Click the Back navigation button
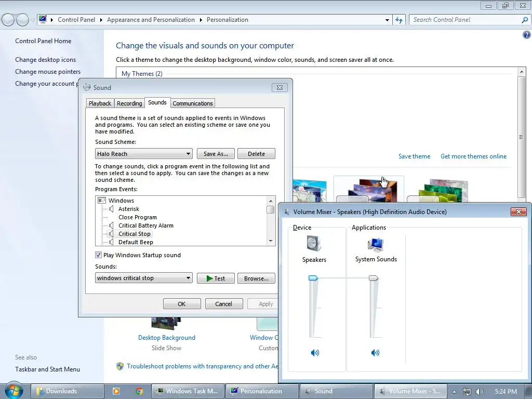The image size is (532, 399). 8,20
